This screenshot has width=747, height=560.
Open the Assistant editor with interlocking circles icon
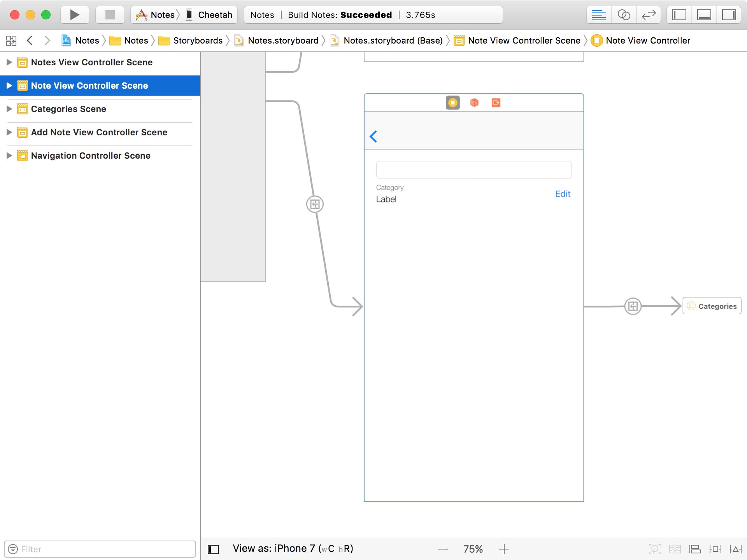coord(624,15)
